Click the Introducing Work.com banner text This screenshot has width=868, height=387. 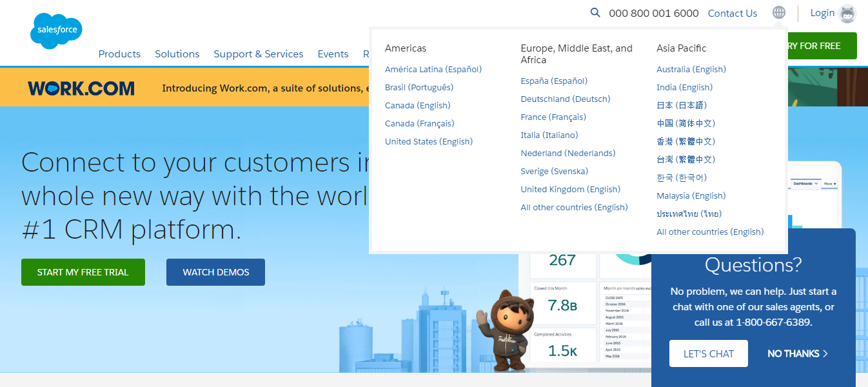tap(265, 88)
